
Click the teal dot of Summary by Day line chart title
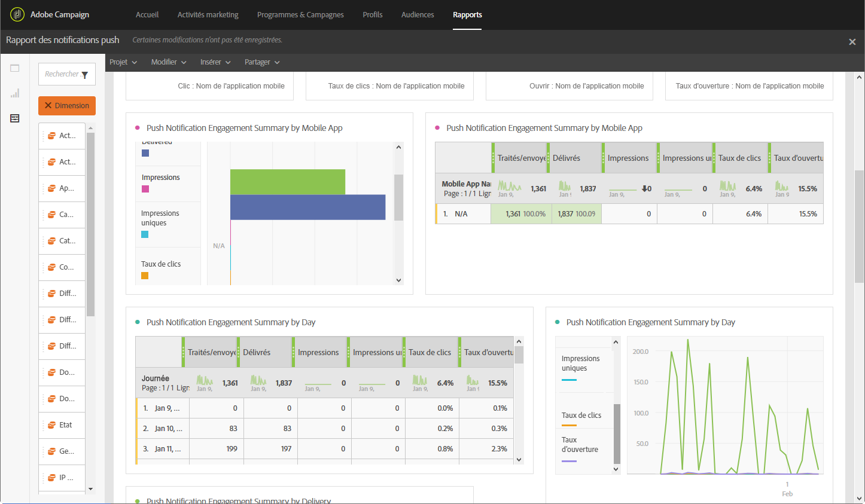(x=558, y=322)
